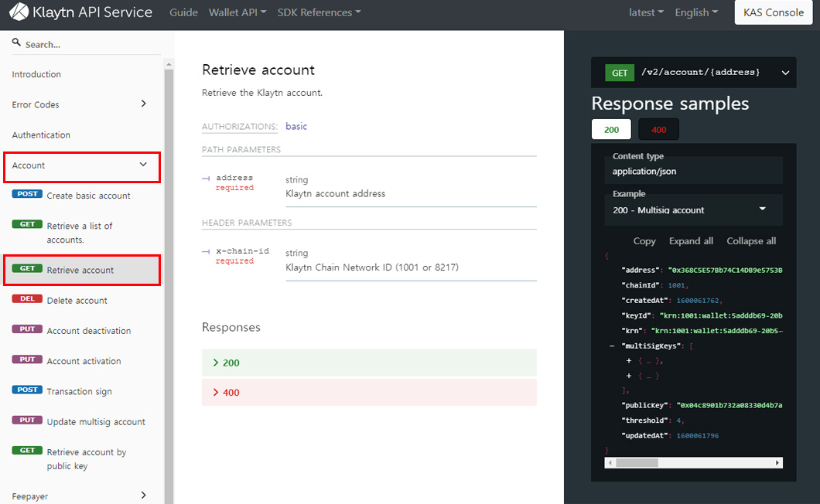Click the basic authorization link

[296, 127]
